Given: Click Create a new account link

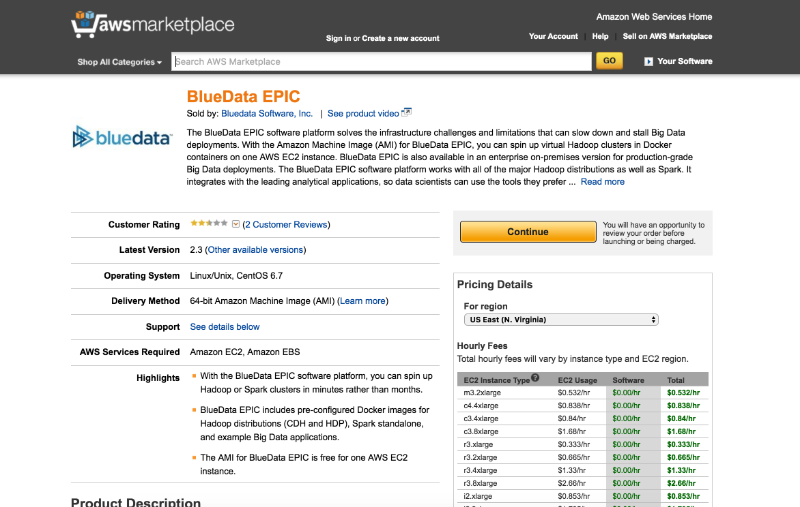Looking at the screenshot, I should point(401,38).
